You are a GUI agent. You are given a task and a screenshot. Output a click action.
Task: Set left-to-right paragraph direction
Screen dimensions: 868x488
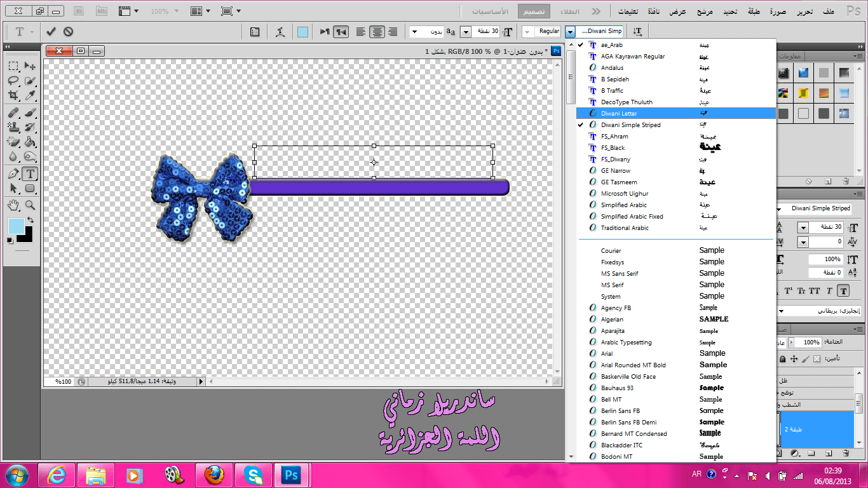tap(325, 32)
